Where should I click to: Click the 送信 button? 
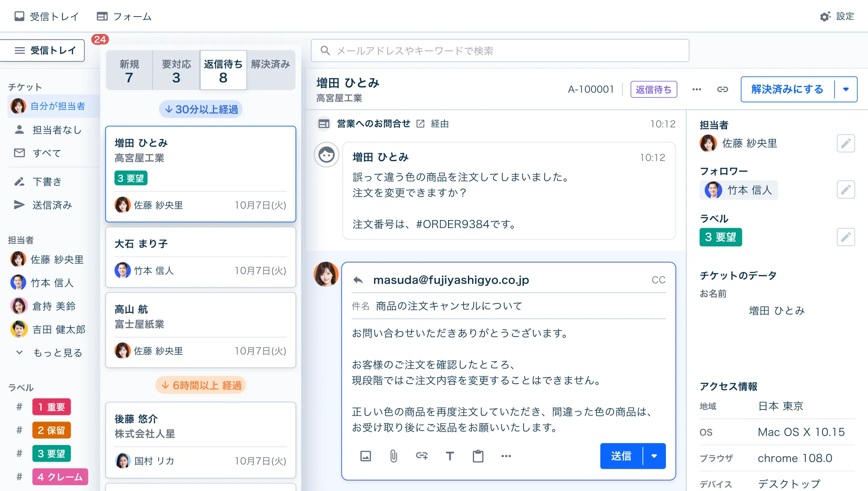coord(621,456)
